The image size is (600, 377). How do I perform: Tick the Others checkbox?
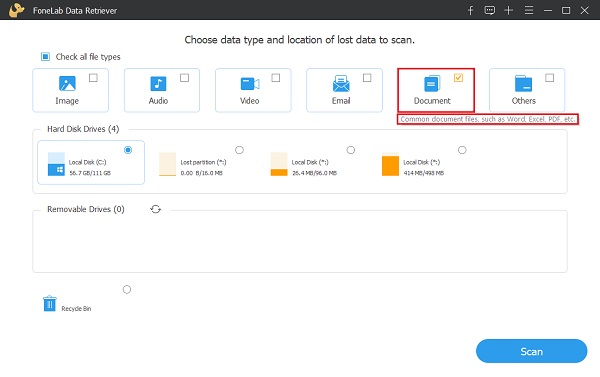(x=549, y=78)
